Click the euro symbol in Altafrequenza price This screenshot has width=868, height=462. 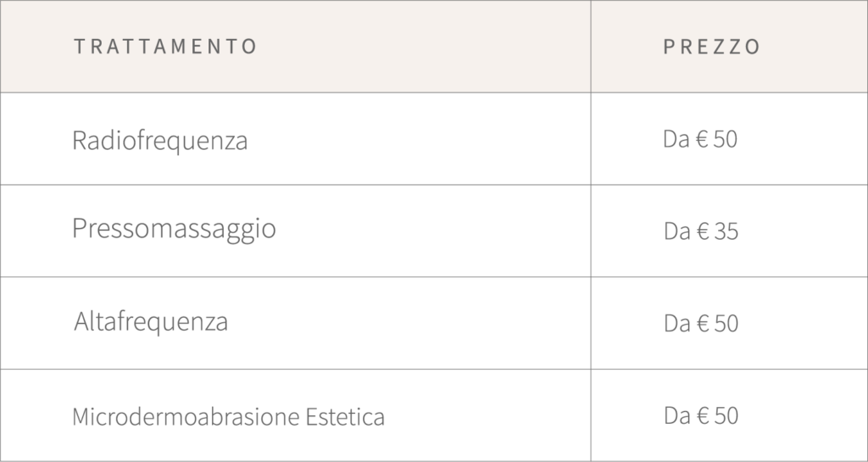coord(702,324)
